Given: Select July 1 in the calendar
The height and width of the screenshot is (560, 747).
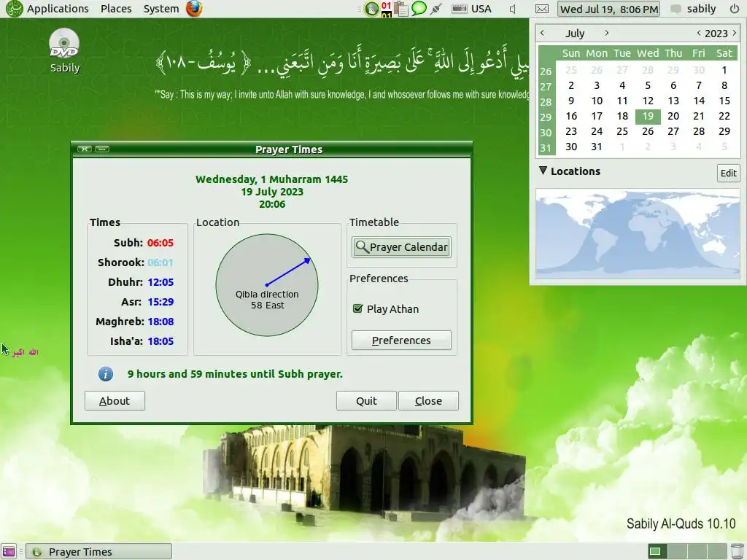Looking at the screenshot, I should [724, 71].
